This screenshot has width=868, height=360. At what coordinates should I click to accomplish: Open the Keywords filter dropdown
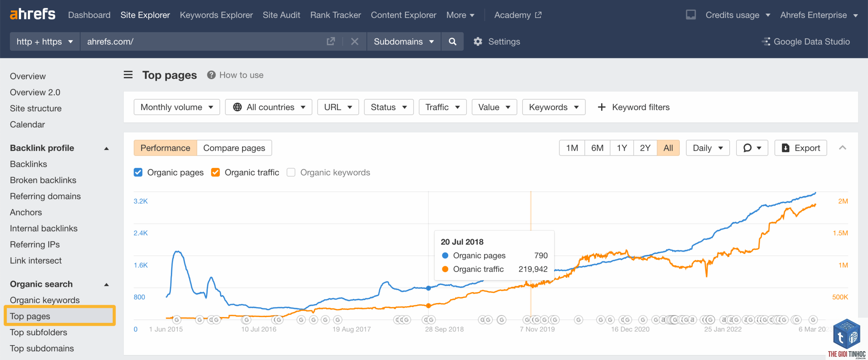click(x=554, y=107)
